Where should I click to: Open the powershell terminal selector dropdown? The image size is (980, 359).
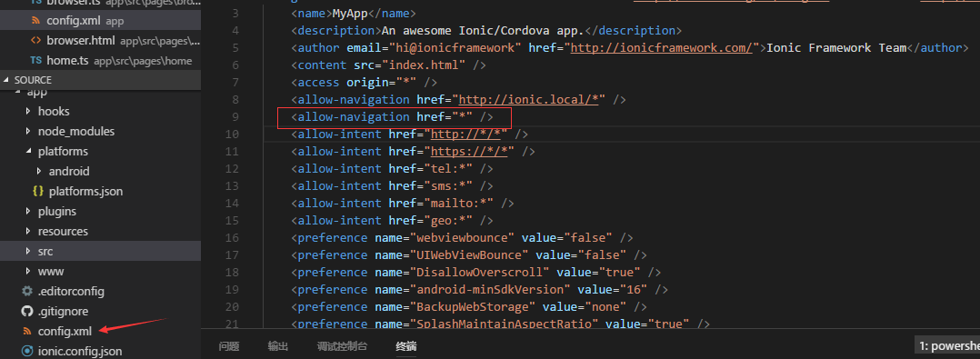pos(946,345)
